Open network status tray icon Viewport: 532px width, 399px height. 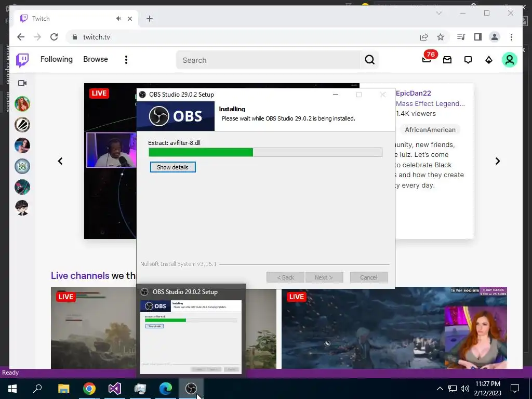(x=453, y=389)
